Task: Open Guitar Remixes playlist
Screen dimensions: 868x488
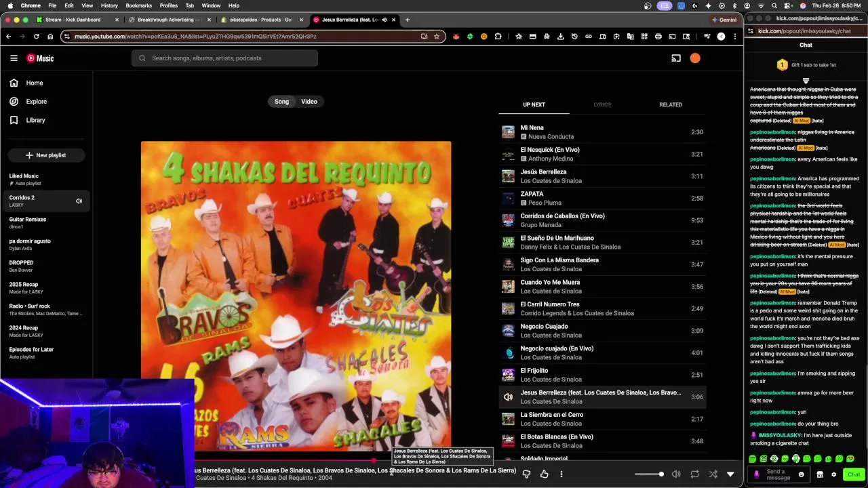Action: pos(46,222)
